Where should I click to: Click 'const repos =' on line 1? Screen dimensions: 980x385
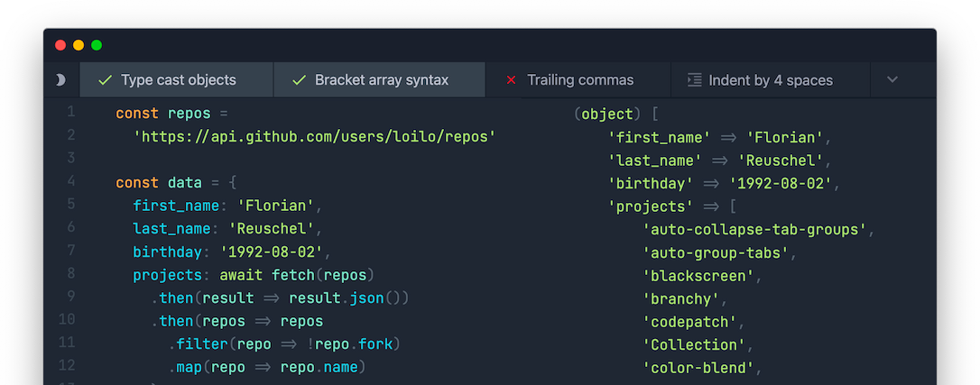tap(171, 115)
